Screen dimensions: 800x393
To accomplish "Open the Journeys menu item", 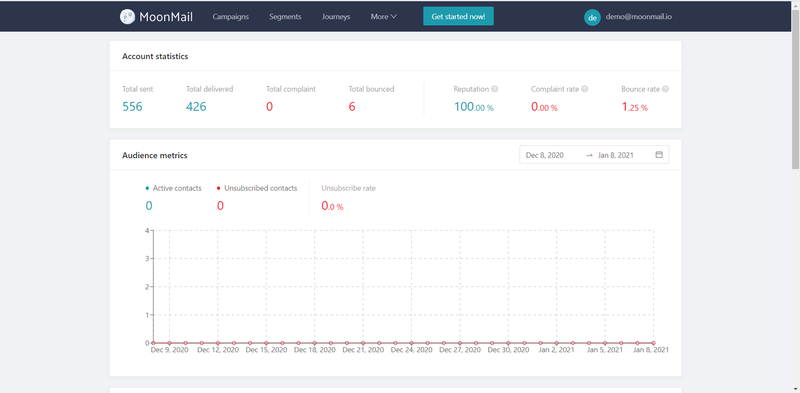I will point(336,16).
